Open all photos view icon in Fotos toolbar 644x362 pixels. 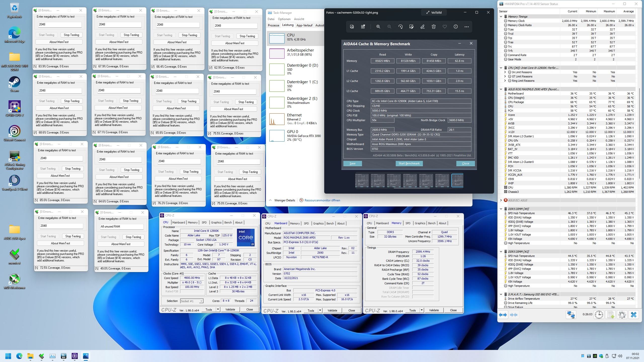tap(352, 27)
